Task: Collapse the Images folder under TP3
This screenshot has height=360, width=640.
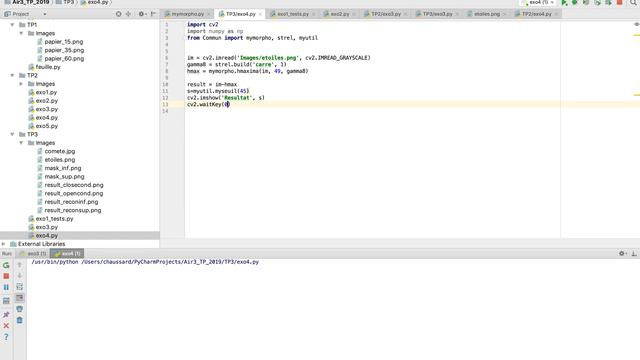Action: (21, 143)
